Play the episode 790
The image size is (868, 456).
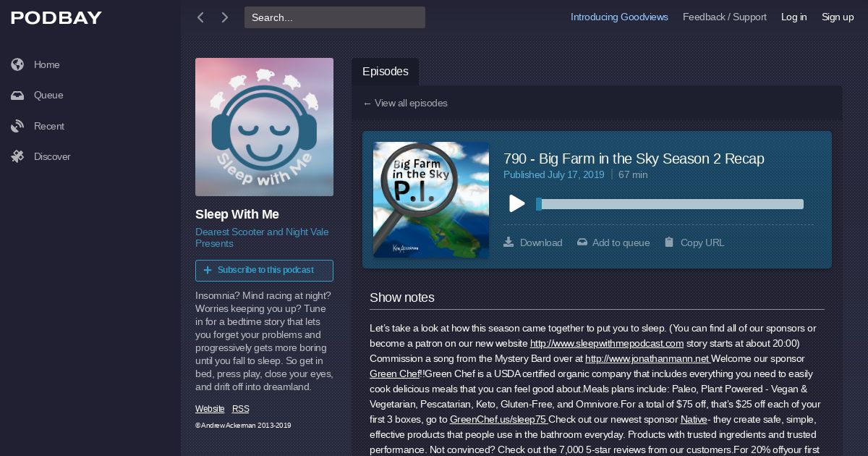[x=516, y=203]
